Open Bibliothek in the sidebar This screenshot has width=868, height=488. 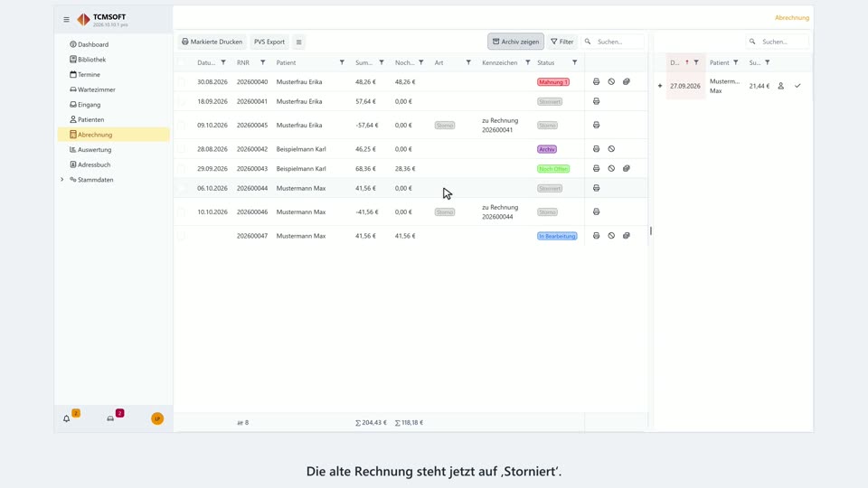tap(114, 60)
